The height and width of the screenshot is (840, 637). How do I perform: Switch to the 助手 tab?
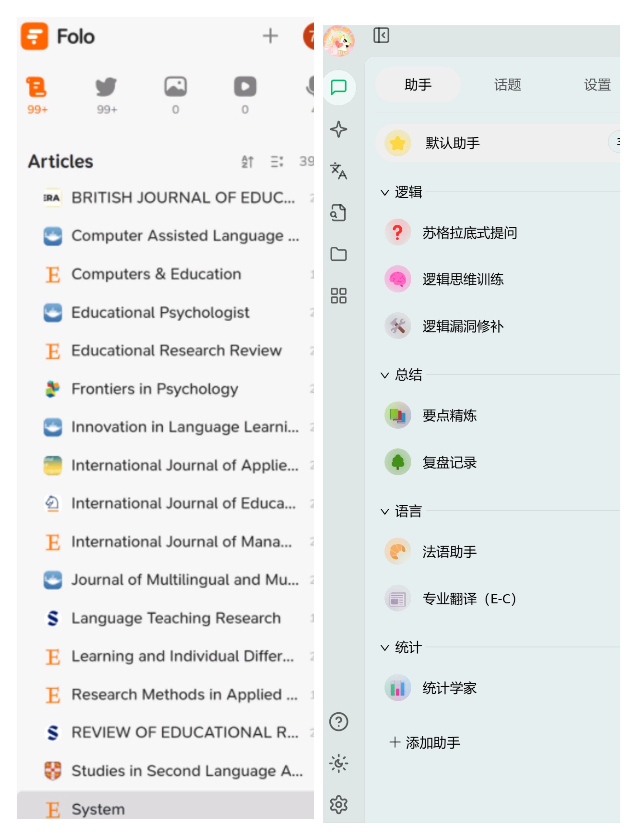coord(418,85)
